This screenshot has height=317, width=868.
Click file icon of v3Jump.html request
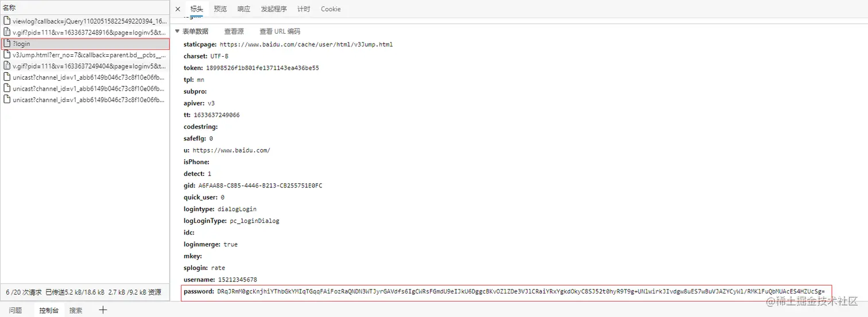(x=7, y=55)
